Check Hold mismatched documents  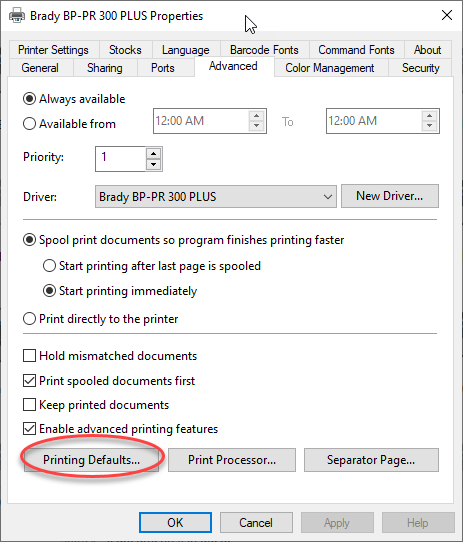click(x=29, y=355)
